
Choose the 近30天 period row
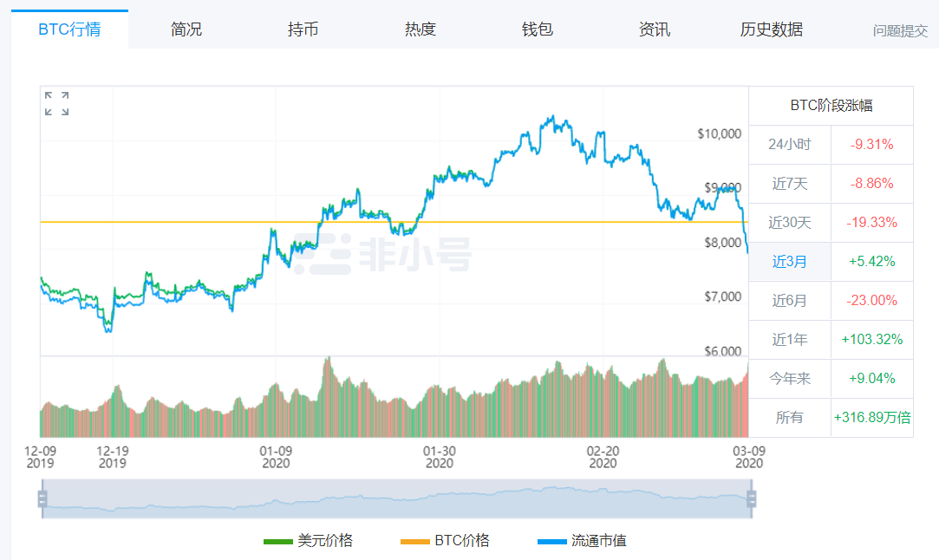click(x=789, y=222)
